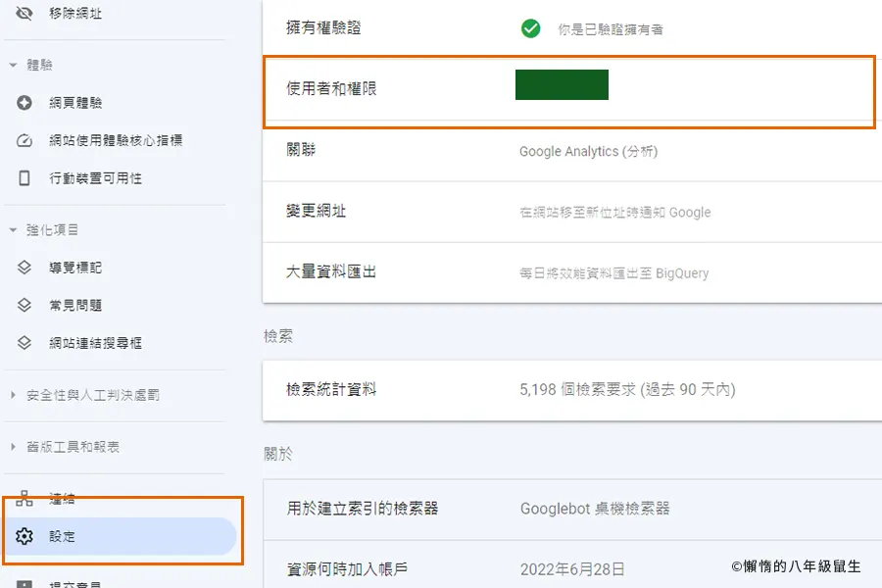Open 使用者和權限 settings row
This screenshot has width=882, height=588.
[572, 89]
